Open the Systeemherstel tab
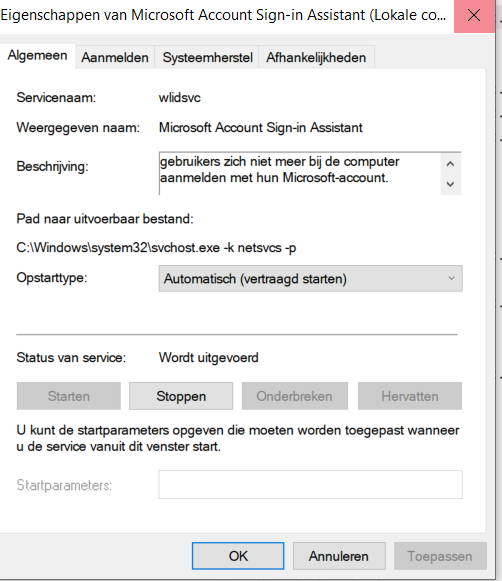The image size is (502, 581). tap(207, 57)
